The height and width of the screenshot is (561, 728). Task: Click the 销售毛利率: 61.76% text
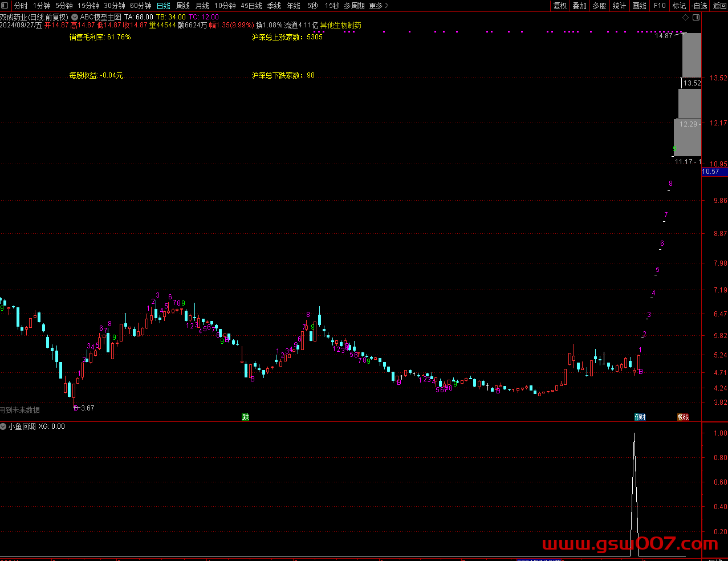[100, 37]
